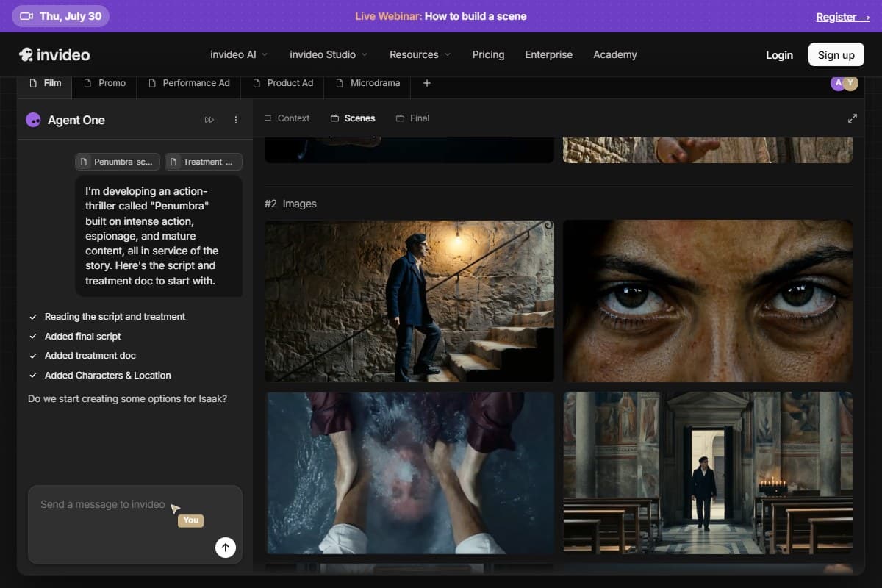Viewport: 882px width, 588px height.
Task: Click the Login link
Action: pyautogui.click(x=779, y=55)
